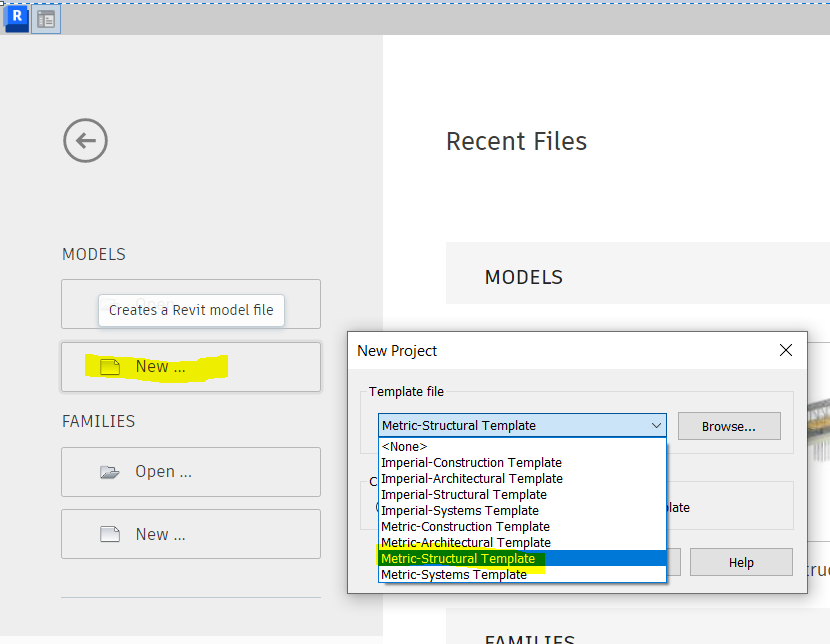
Task: Select Metric-Architectural Template from the list
Action: coord(465,542)
